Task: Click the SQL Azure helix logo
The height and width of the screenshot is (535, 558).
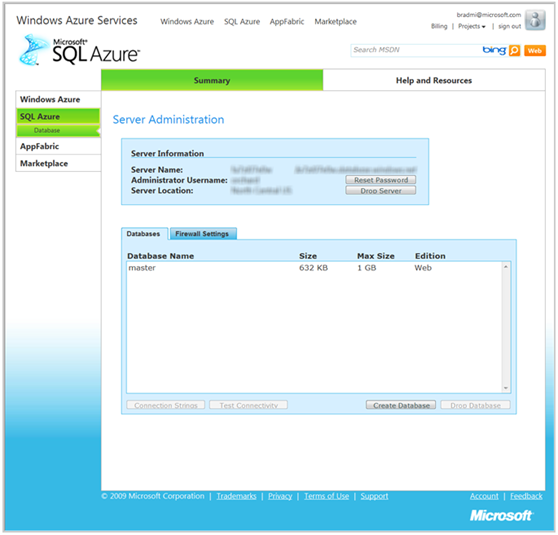Action: [33, 50]
